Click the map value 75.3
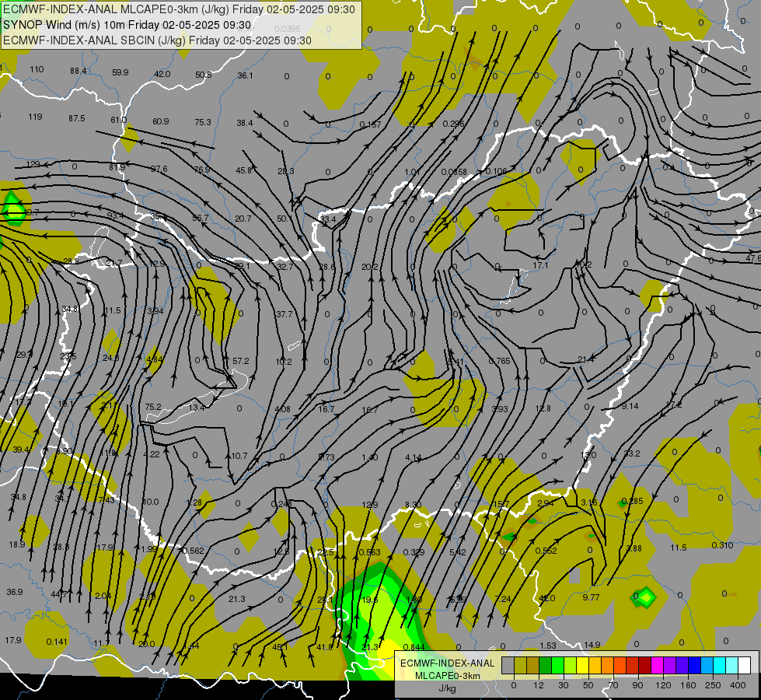 (x=203, y=122)
